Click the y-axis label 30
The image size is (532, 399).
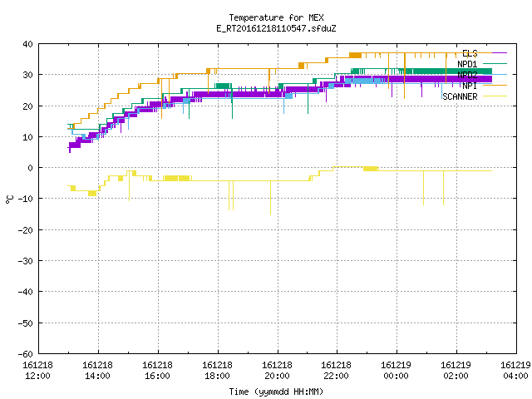[x=27, y=75]
